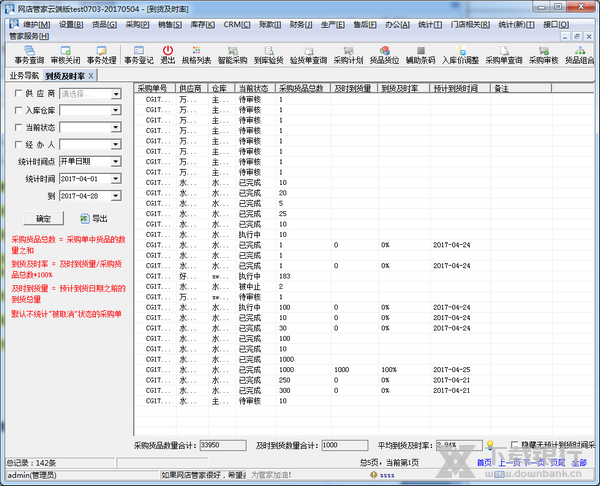
Task: Click the 审核关闭 toolbar icon
Action: pyautogui.click(x=64, y=54)
